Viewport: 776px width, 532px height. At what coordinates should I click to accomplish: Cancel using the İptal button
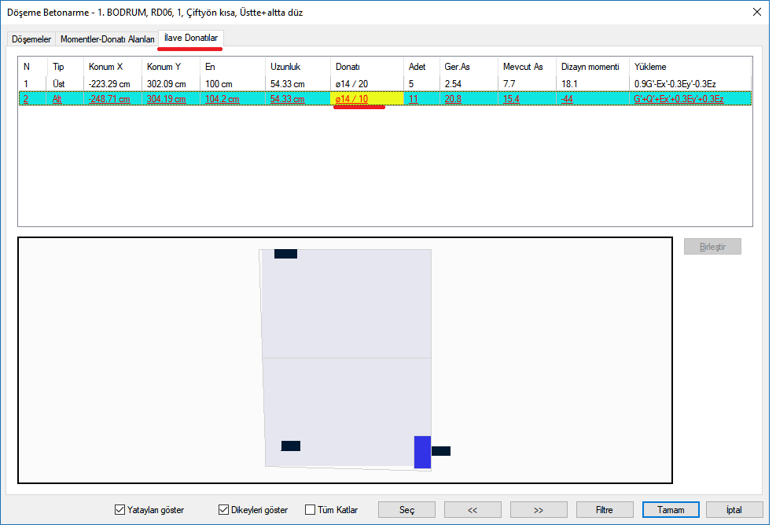(734, 510)
